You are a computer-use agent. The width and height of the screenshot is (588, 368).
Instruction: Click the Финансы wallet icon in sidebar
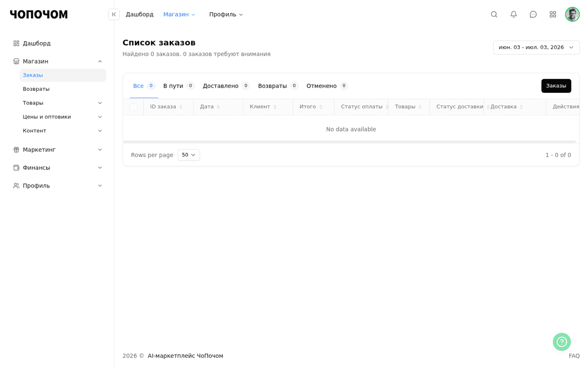16,168
